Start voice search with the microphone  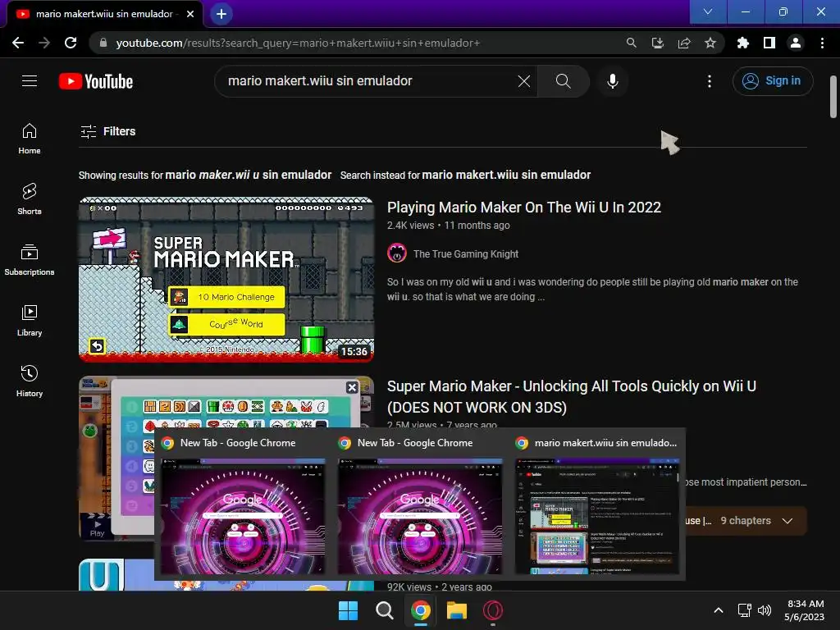click(612, 81)
